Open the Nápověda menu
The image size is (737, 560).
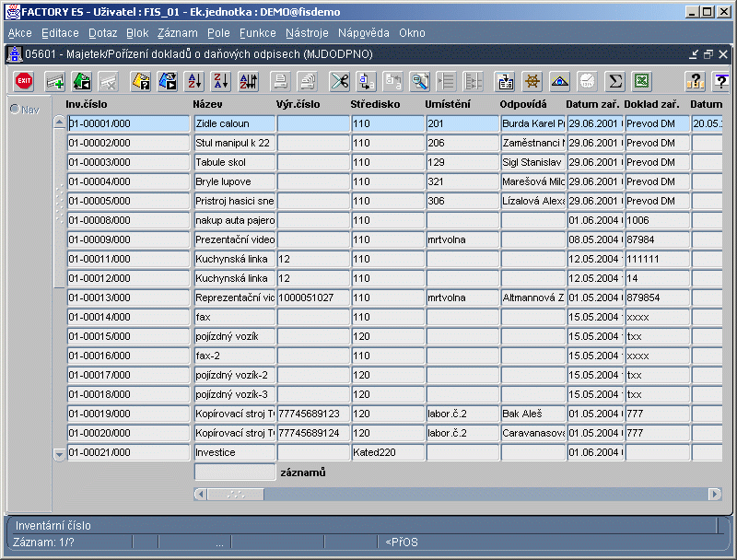point(363,33)
